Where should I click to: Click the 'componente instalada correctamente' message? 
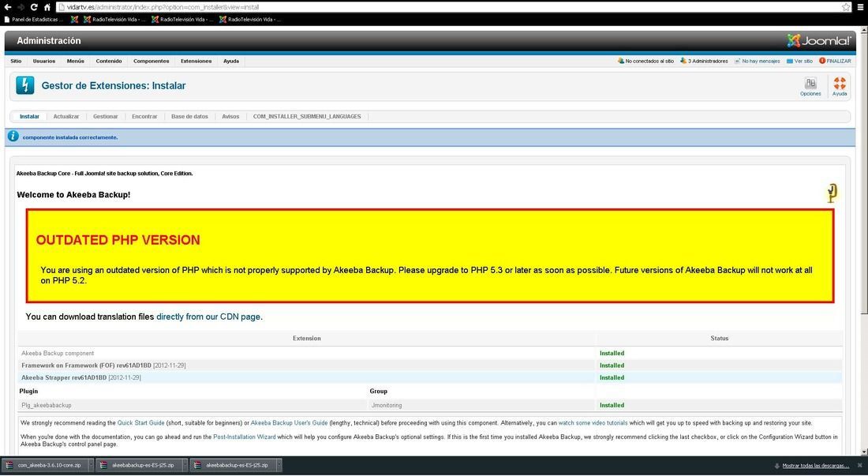70,137
